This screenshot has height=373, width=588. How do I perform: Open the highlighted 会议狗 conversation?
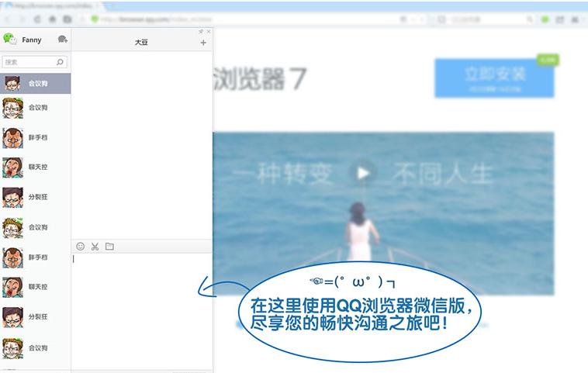[35, 83]
